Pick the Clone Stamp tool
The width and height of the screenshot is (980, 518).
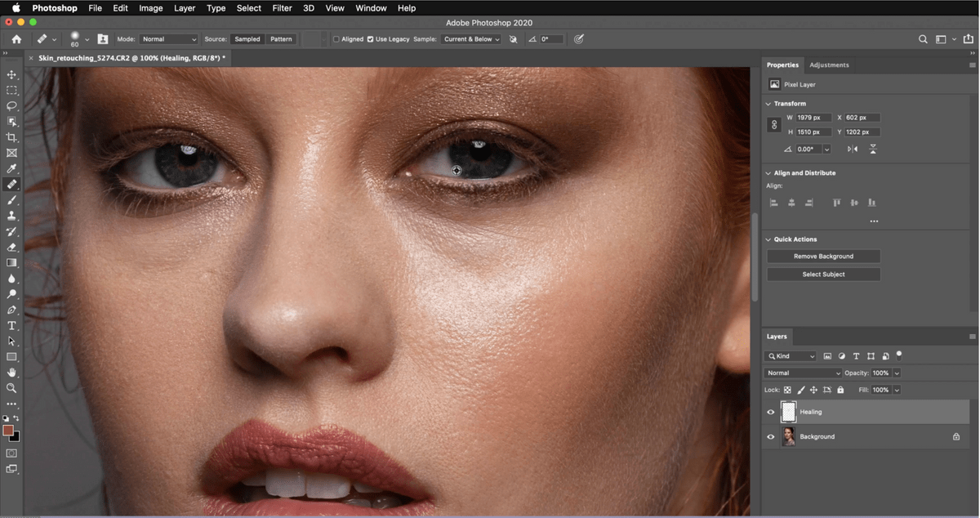[x=11, y=216]
